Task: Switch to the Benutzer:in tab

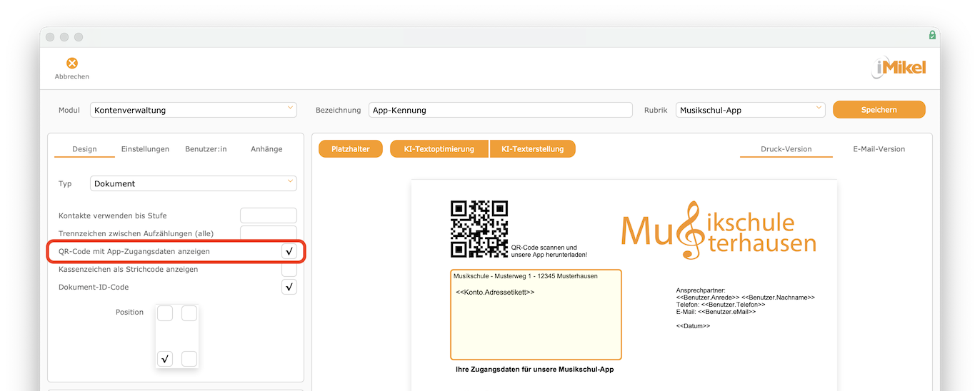Action: point(206,149)
